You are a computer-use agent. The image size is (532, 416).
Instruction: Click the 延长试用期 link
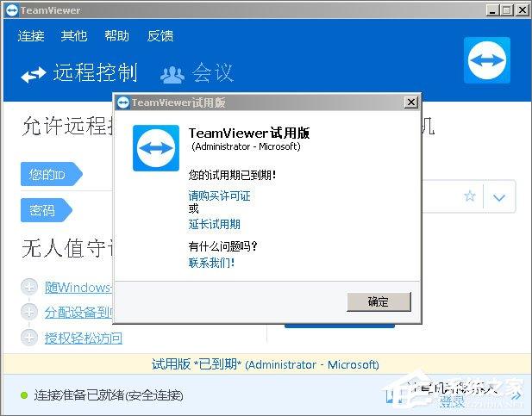(214, 224)
